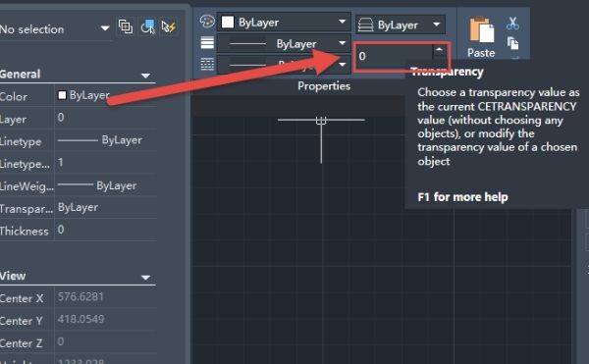Click the Paste clipboard icon
Viewport: 589px width, 364px height.
[481, 29]
